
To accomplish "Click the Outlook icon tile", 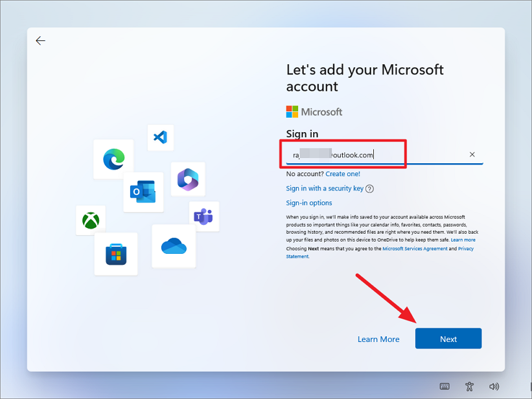I will point(143,192).
